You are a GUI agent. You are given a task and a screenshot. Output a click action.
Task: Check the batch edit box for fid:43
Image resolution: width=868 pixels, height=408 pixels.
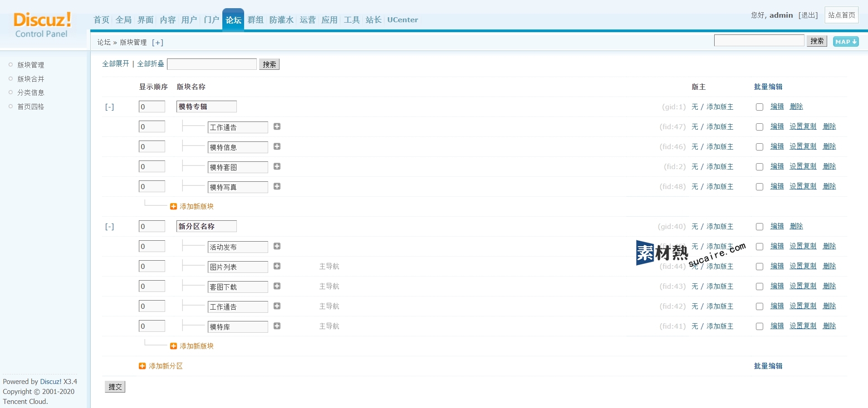(760, 287)
